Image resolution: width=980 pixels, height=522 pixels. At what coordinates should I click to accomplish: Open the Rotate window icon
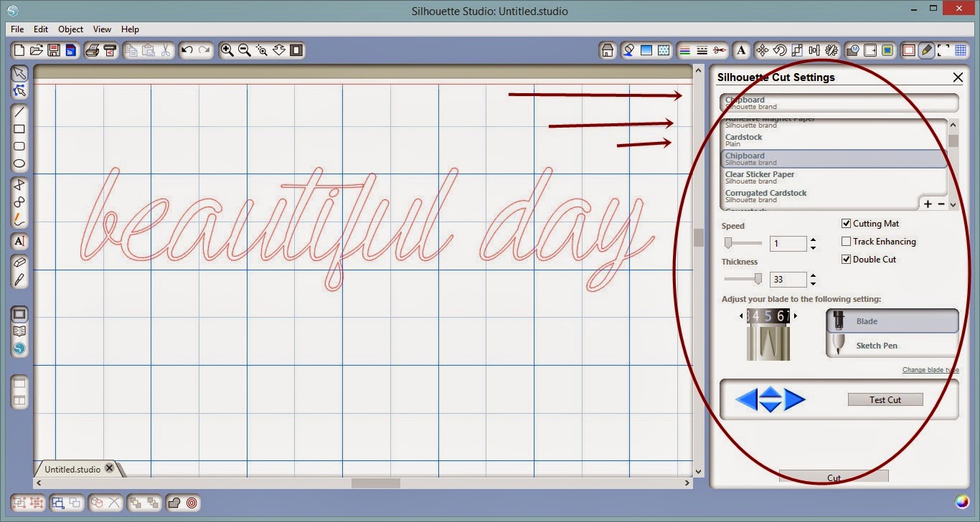point(780,50)
